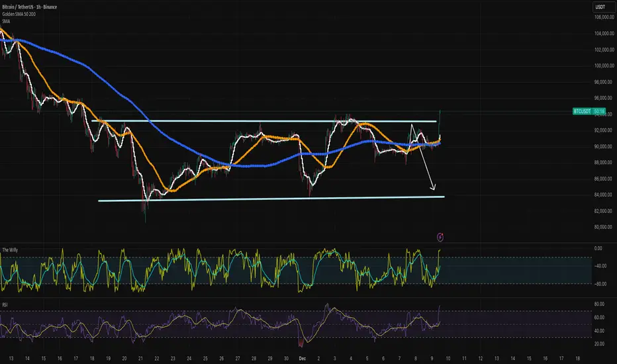Click the -40.00 label on the Willy scale
Viewport: 617px width, 364px height.
tap(600, 266)
